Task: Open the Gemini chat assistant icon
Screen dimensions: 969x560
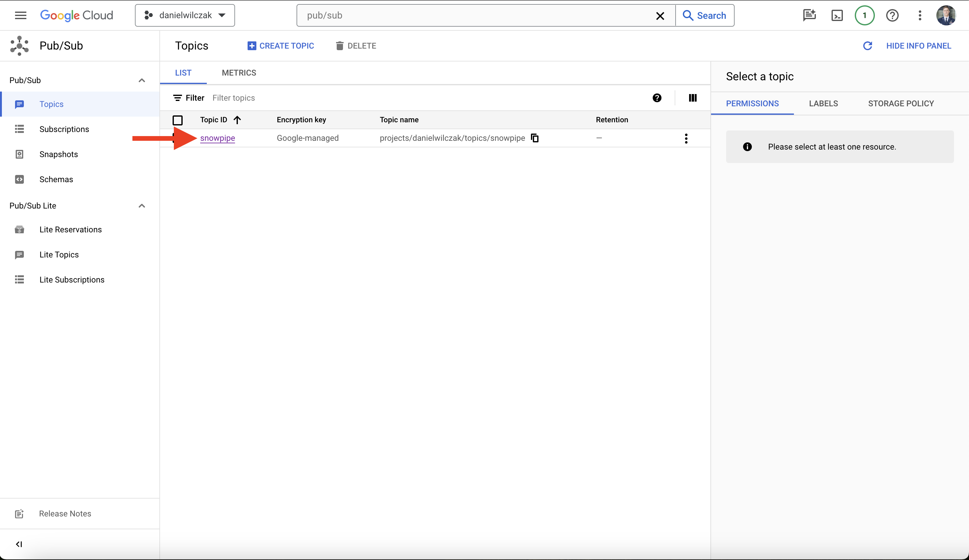Action: click(809, 15)
